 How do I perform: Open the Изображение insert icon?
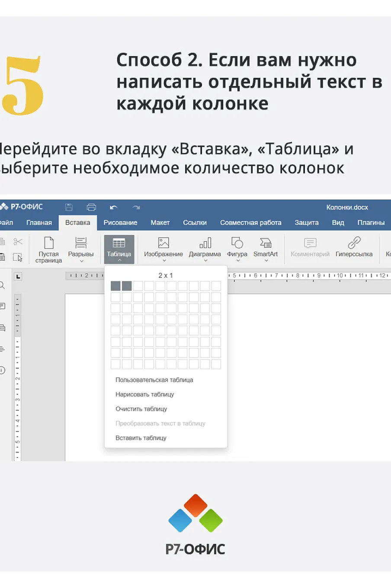(x=163, y=243)
